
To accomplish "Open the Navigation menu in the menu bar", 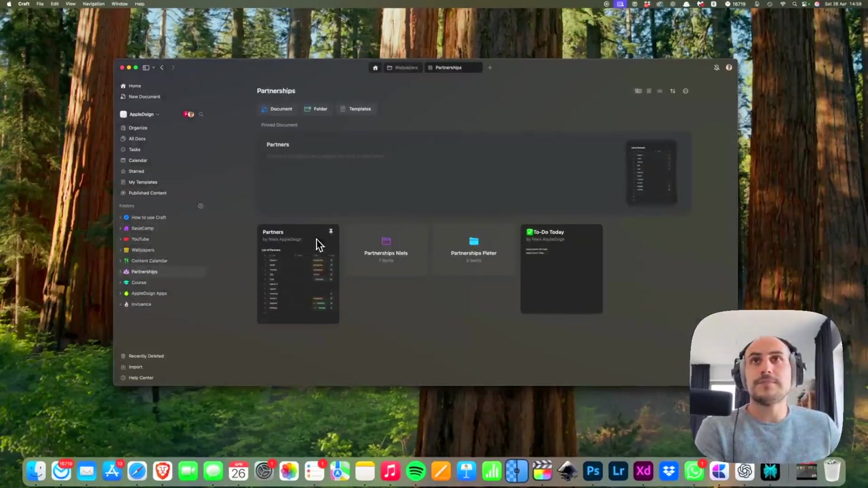I will pyautogui.click(x=94, y=4).
